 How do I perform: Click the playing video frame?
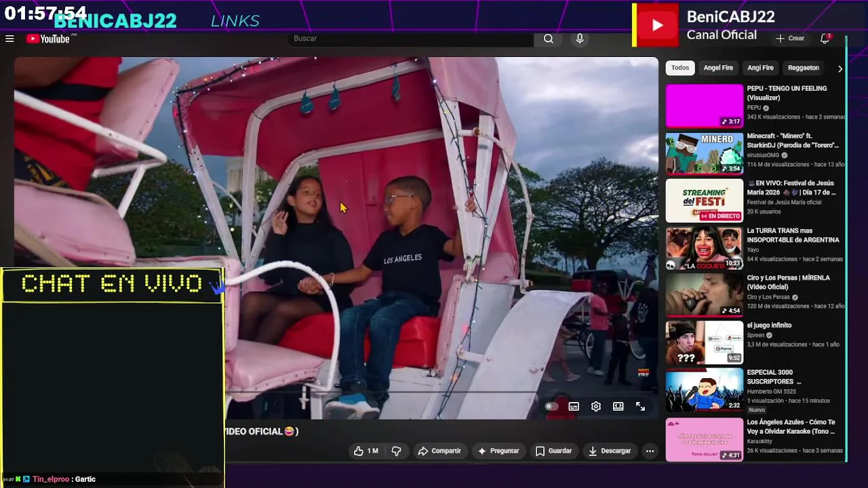tap(336, 237)
